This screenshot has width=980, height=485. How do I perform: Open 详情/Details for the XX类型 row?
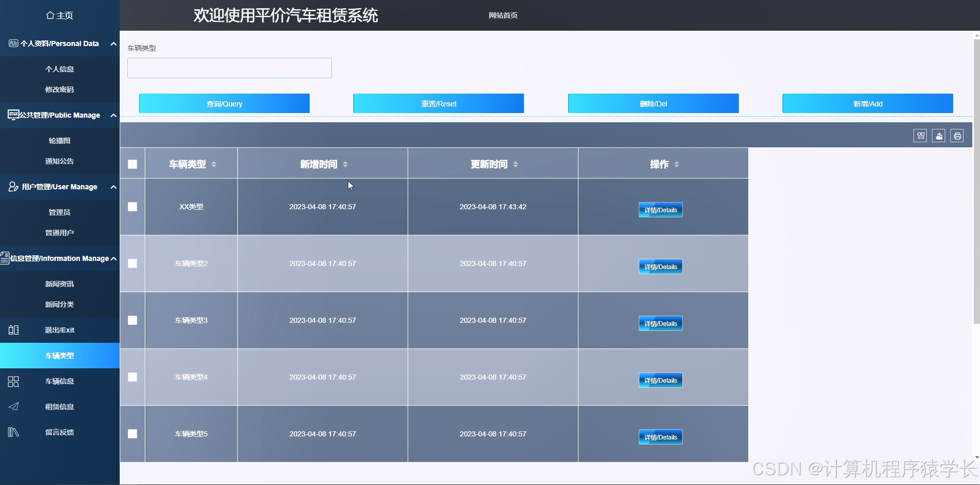[660, 210]
